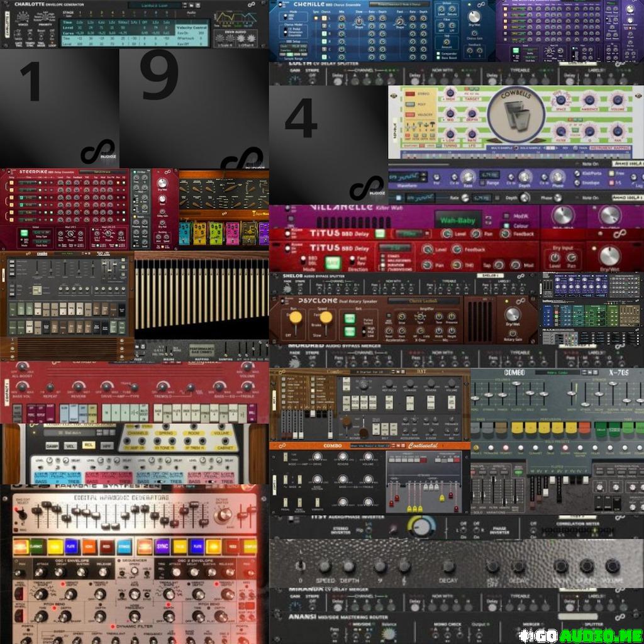Toggle the Chenille BBD/DDL Mode switch
This screenshot has height=644, width=644.
point(284,17)
